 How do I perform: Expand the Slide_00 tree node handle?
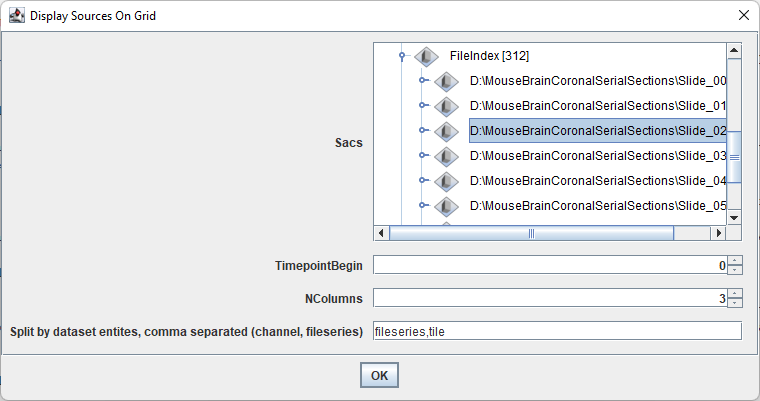[x=422, y=80]
